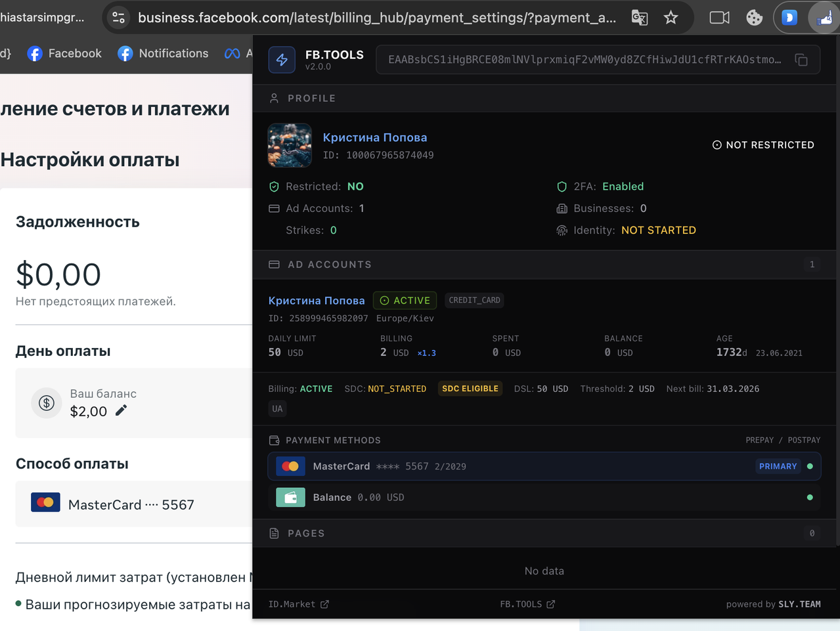Viewport: 840px width, 631px height.
Task: Click the cookie extension icon
Action: pyautogui.click(x=754, y=18)
